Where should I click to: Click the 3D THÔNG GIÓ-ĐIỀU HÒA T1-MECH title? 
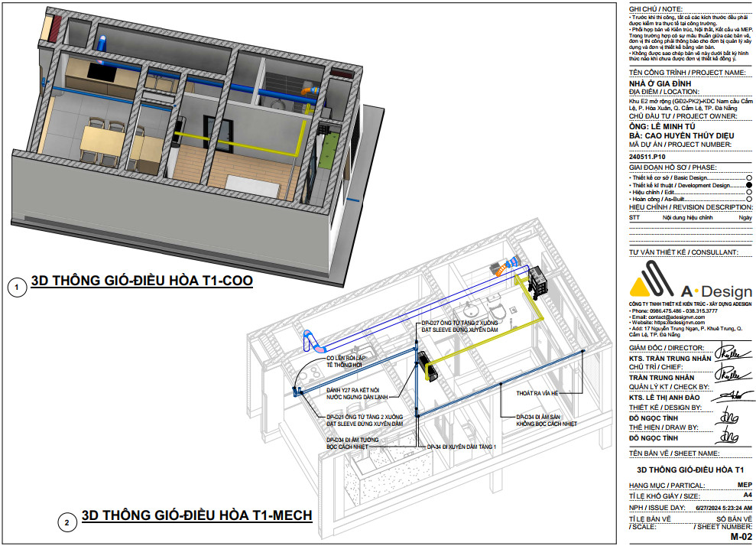click(x=196, y=515)
